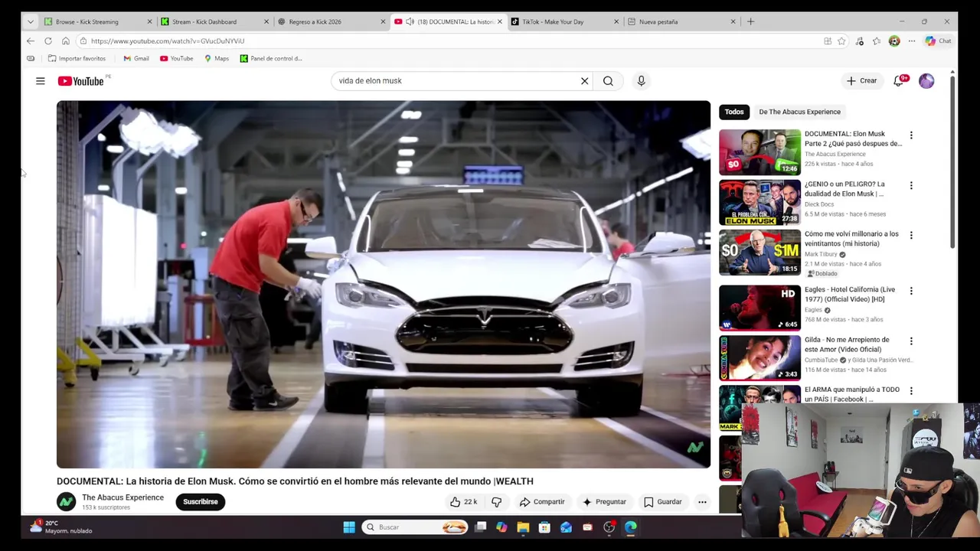Screen dimensions: 980x551
Task: Open more actions ellipsis under the video
Action: click(702, 502)
